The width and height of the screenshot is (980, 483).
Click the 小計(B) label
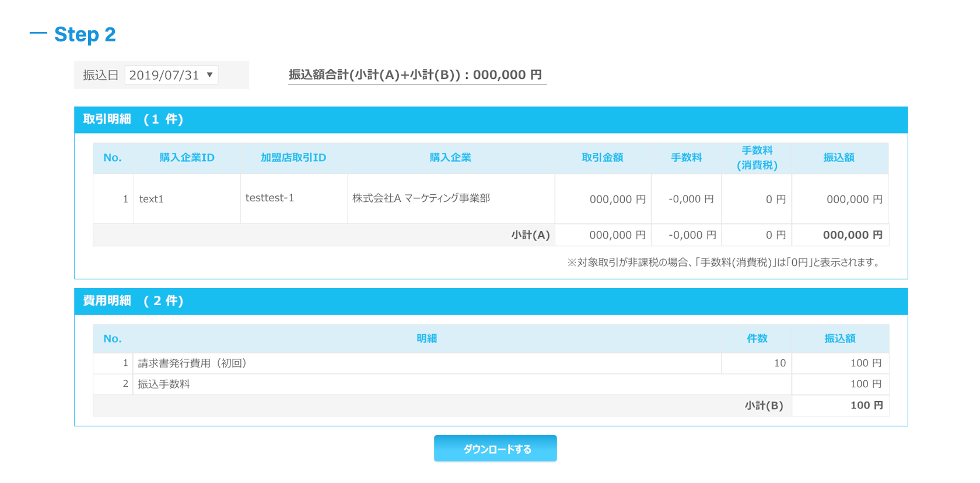(x=764, y=405)
